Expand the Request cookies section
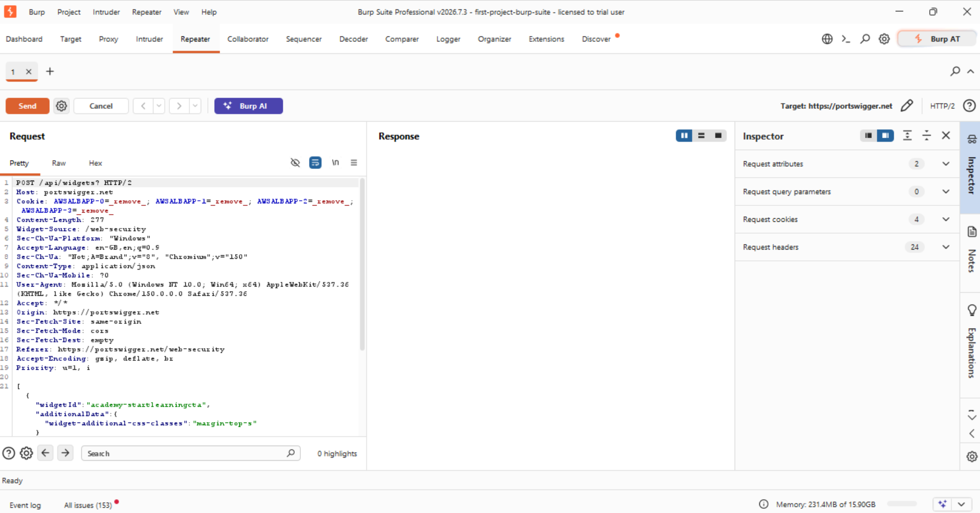This screenshot has height=513, width=980. click(x=946, y=219)
